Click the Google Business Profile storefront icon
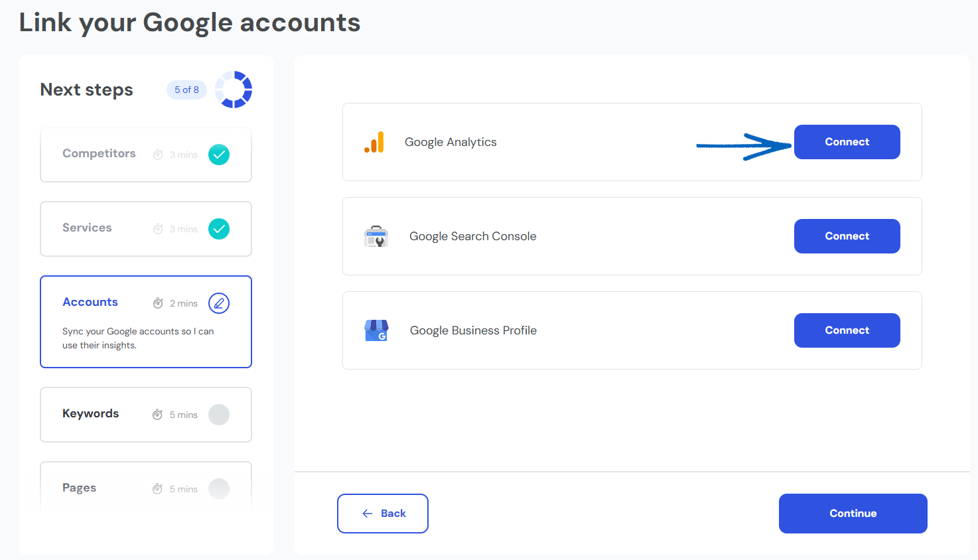Image resolution: width=978 pixels, height=560 pixels. tap(376, 330)
